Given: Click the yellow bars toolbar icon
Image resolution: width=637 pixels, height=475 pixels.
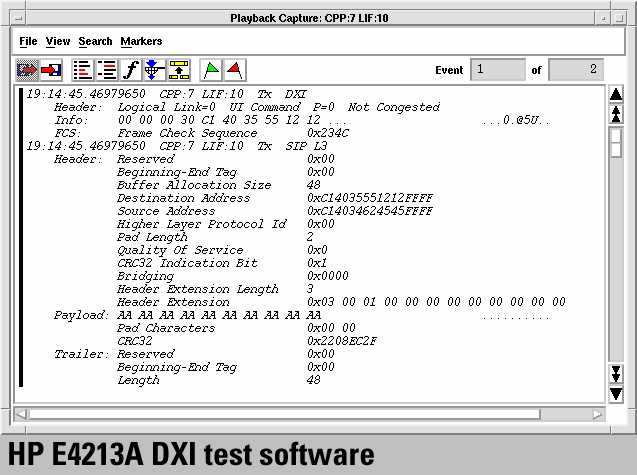Looking at the screenshot, I should [x=178, y=70].
